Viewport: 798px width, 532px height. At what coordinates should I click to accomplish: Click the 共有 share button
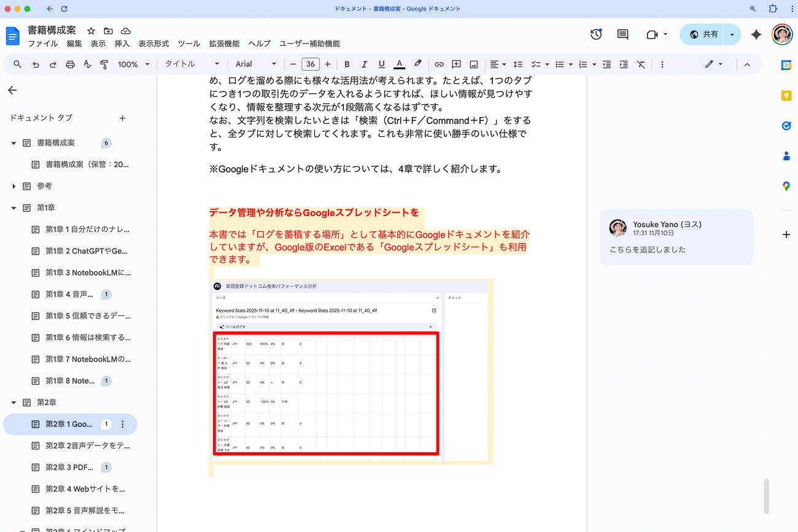tap(703, 35)
